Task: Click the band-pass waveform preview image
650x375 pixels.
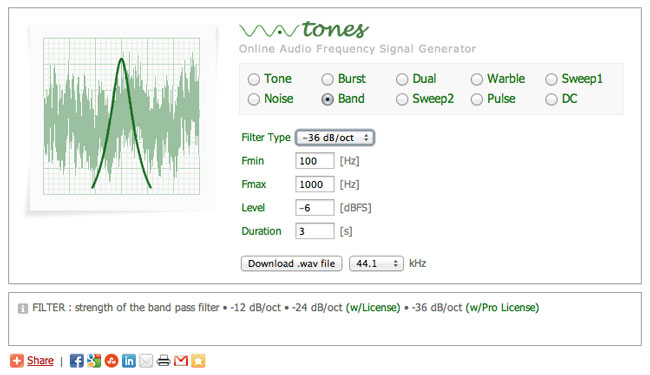Action: click(x=121, y=116)
